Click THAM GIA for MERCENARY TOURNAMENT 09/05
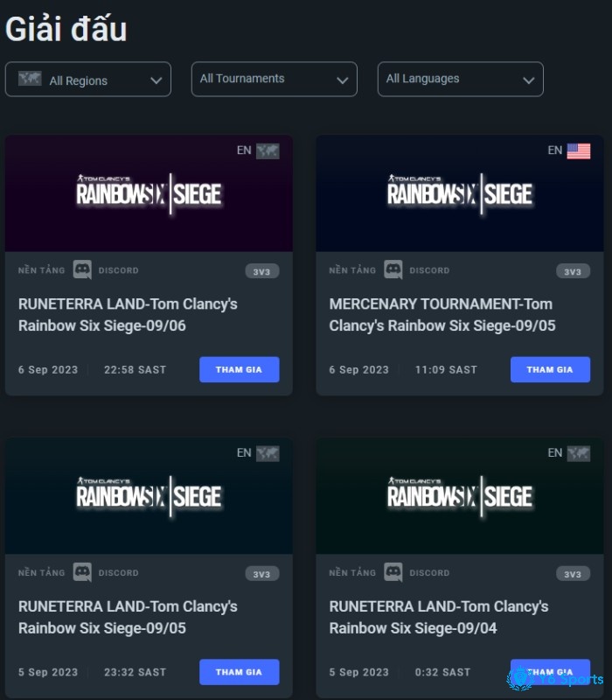The height and width of the screenshot is (700, 612). pos(550,369)
